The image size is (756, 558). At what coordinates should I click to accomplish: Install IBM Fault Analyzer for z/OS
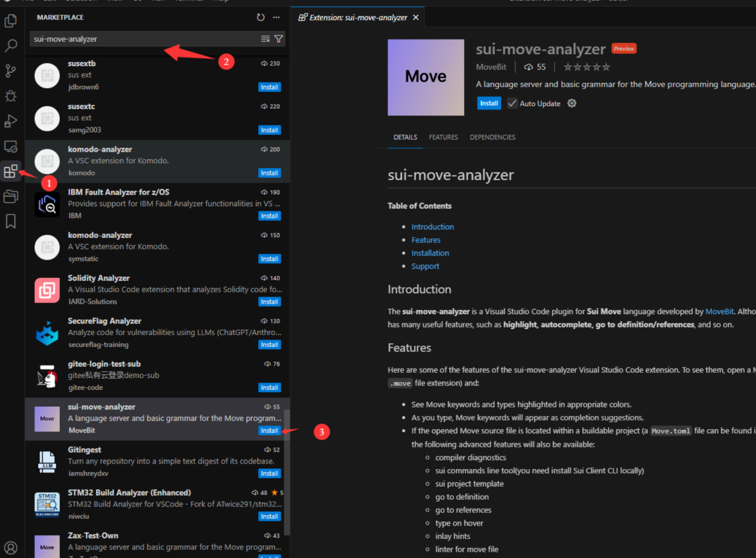click(269, 216)
